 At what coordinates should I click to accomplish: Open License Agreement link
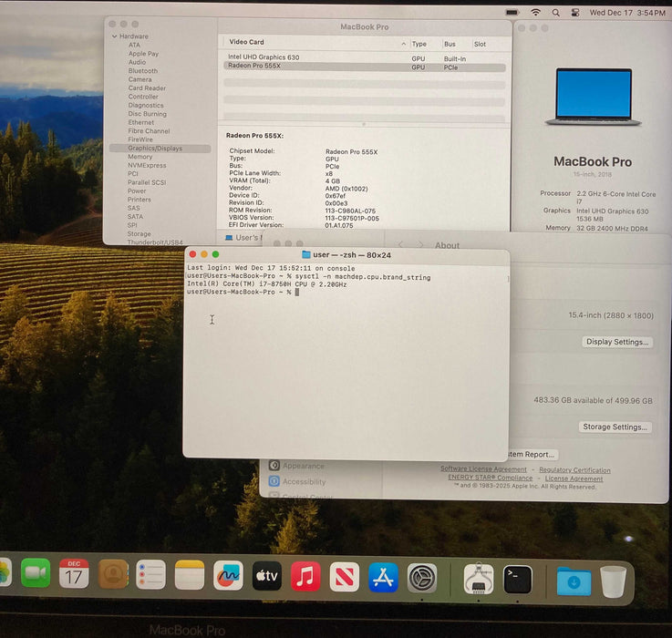(x=574, y=478)
